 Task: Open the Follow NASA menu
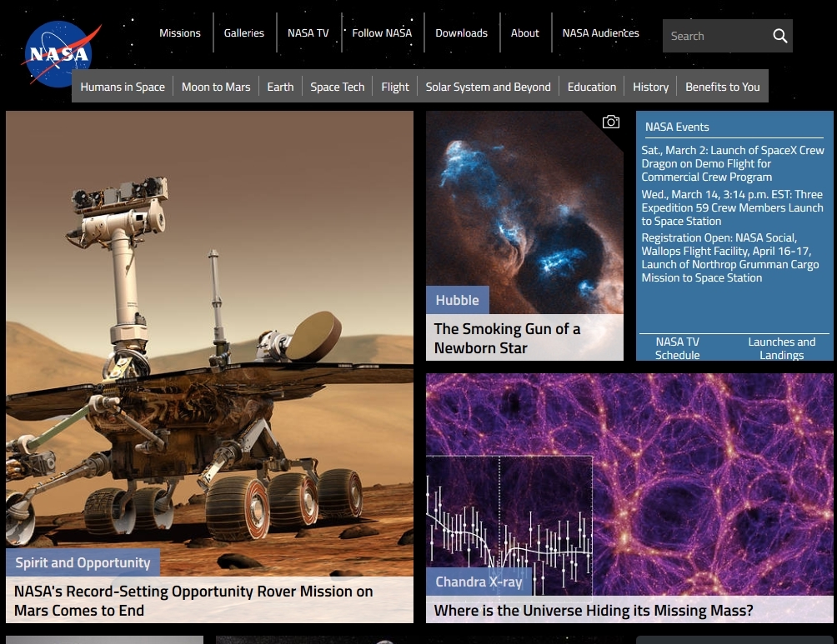point(382,33)
